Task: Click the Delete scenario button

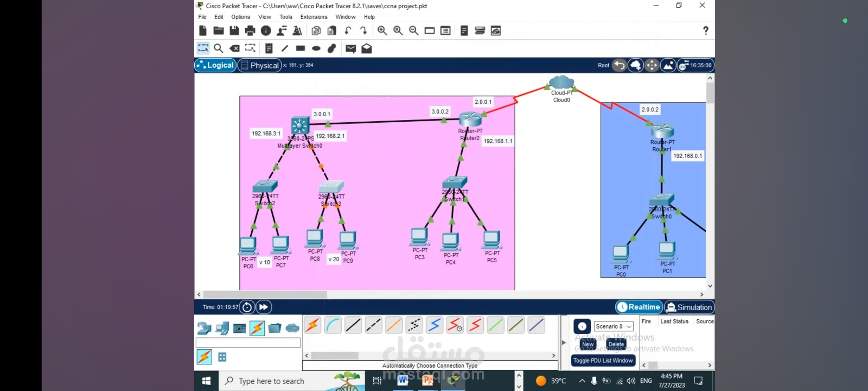Action: [x=616, y=344]
